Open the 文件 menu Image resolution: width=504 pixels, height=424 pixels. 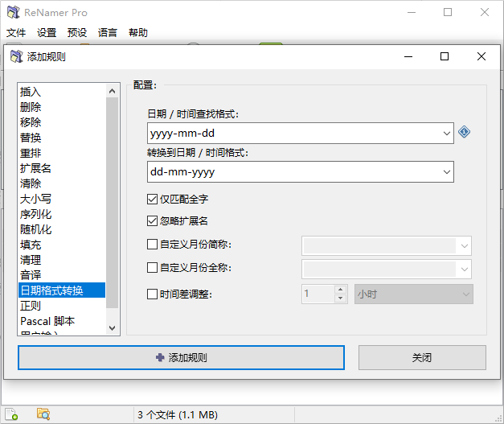click(16, 32)
